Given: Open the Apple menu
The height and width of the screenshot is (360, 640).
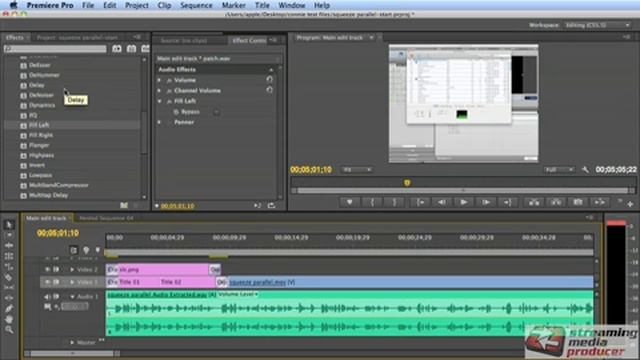Looking at the screenshot, I should [13, 5].
